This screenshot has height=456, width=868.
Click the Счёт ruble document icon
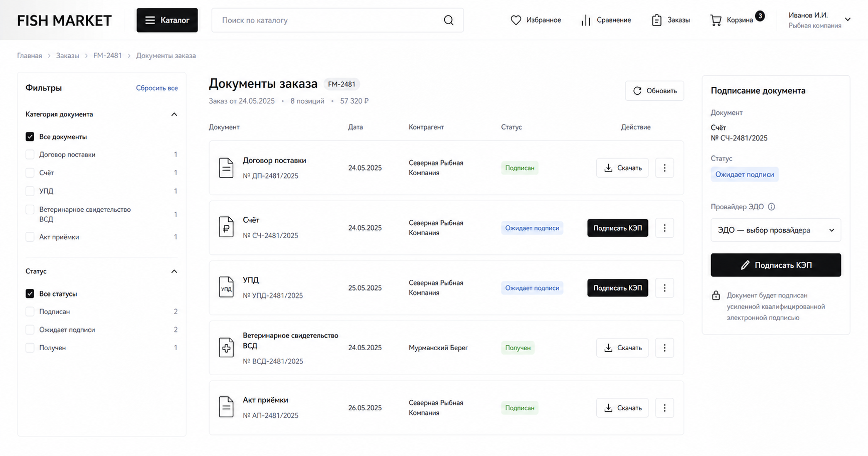click(226, 227)
